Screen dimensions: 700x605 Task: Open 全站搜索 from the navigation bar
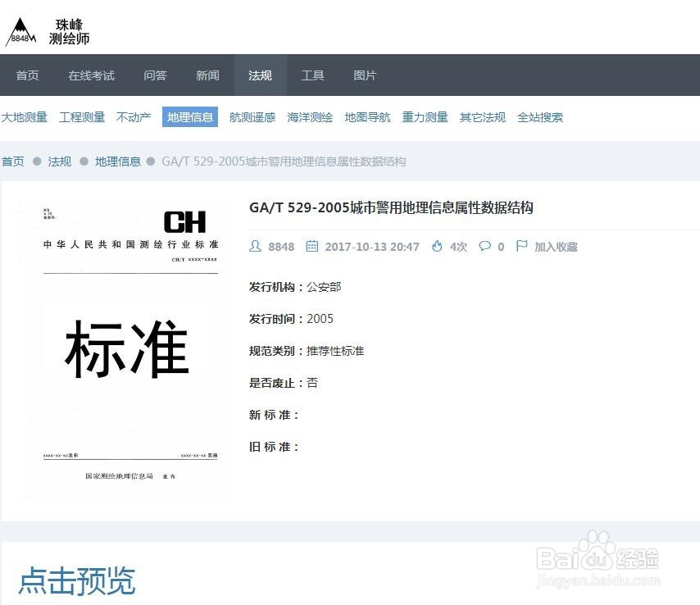pos(540,117)
